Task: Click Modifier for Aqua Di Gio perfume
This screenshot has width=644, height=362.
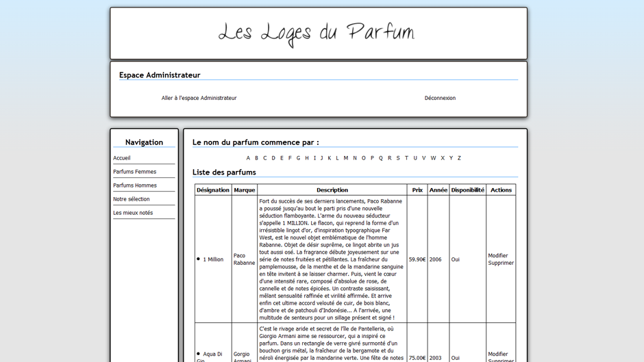Action: click(x=498, y=354)
